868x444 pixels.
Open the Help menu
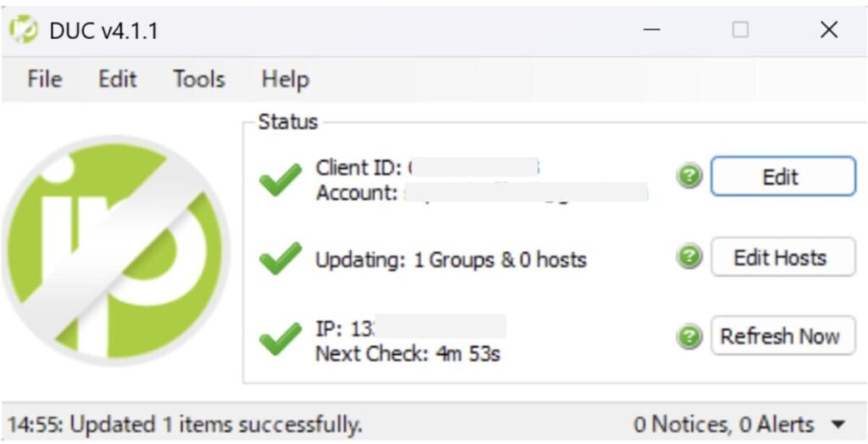[x=285, y=80]
